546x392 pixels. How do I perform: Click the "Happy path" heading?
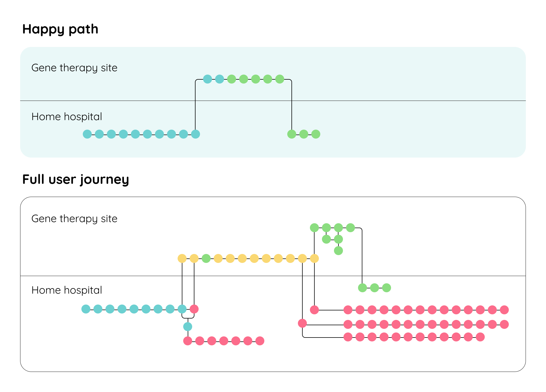tap(60, 29)
